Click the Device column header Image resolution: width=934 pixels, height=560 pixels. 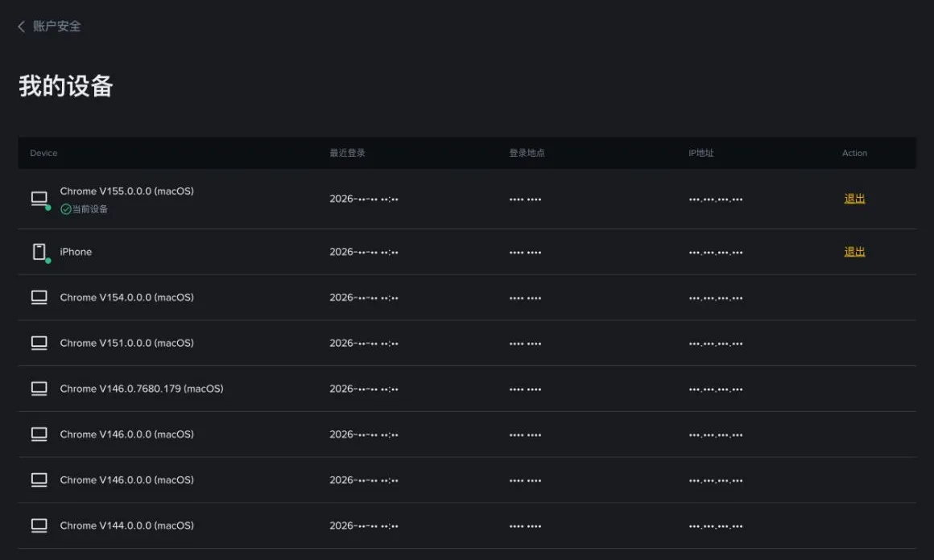(x=43, y=153)
